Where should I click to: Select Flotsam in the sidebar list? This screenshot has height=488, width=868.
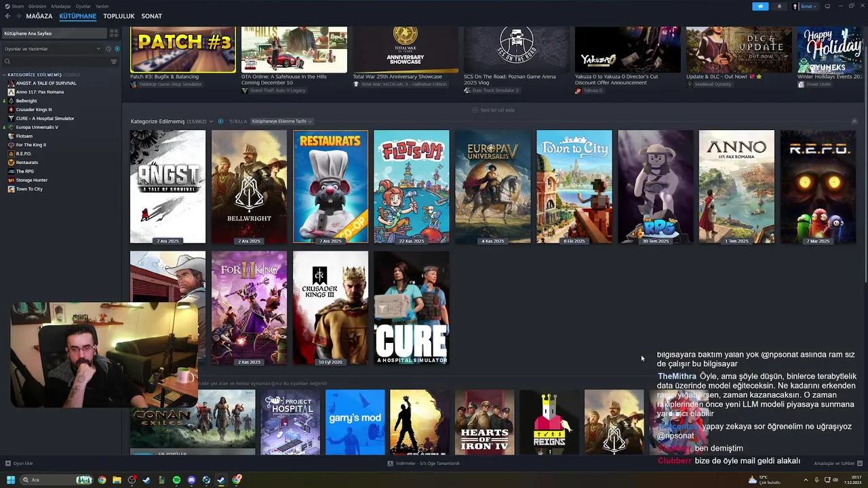pyautogui.click(x=24, y=136)
